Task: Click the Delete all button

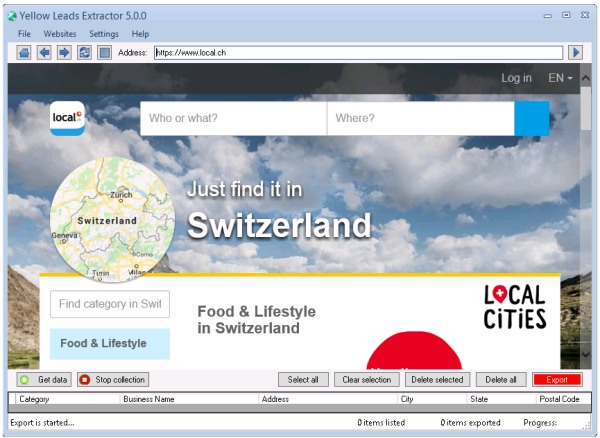Action: (x=501, y=380)
